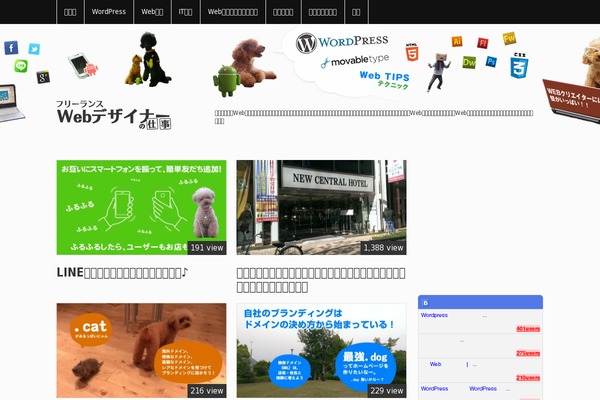Click the red Flash Fl icon
This screenshot has height=400, width=600.
[483, 43]
